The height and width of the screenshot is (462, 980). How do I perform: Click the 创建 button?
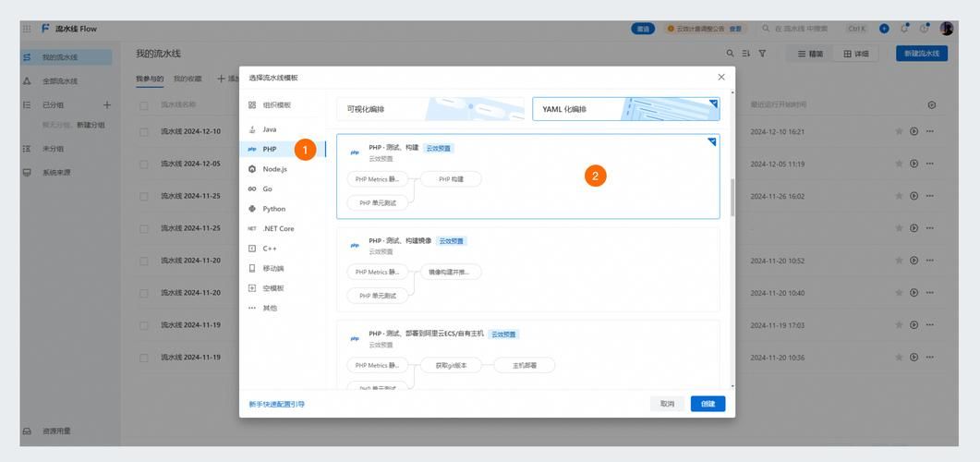(708, 404)
